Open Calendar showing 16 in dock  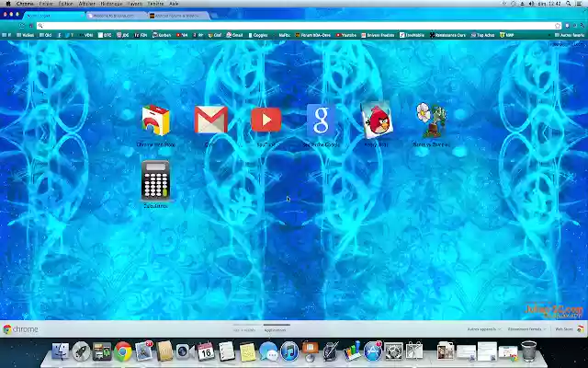[206, 351]
